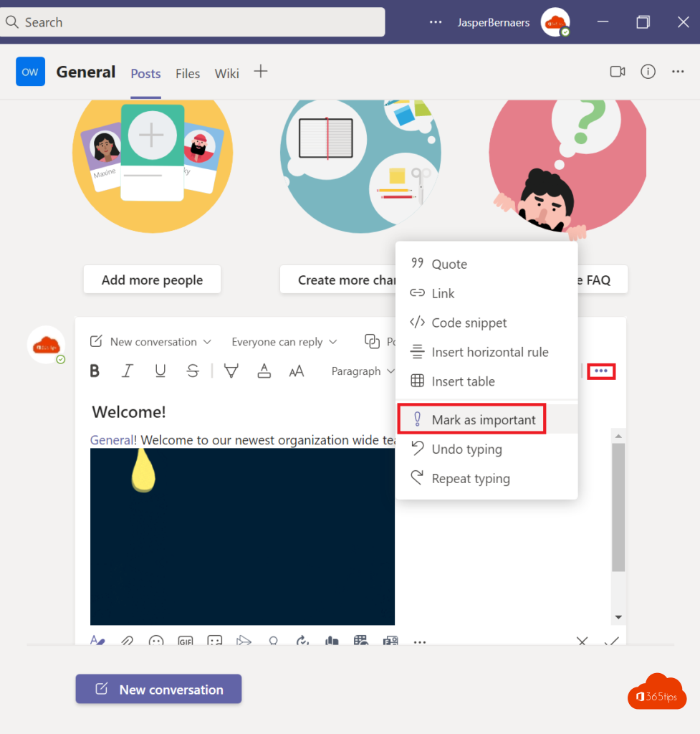Click the Add more people button

tap(152, 280)
